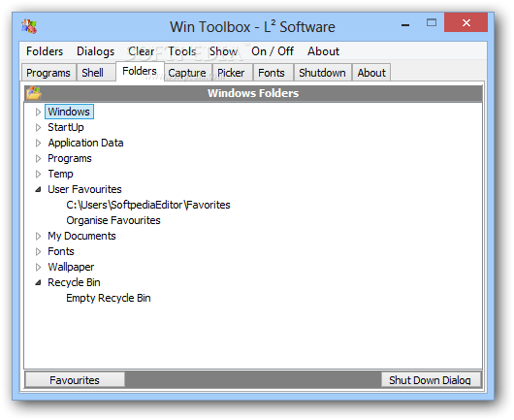Viewport: 514px width, 420px height.
Task: Select the Folders tab
Action: pyautogui.click(x=140, y=71)
